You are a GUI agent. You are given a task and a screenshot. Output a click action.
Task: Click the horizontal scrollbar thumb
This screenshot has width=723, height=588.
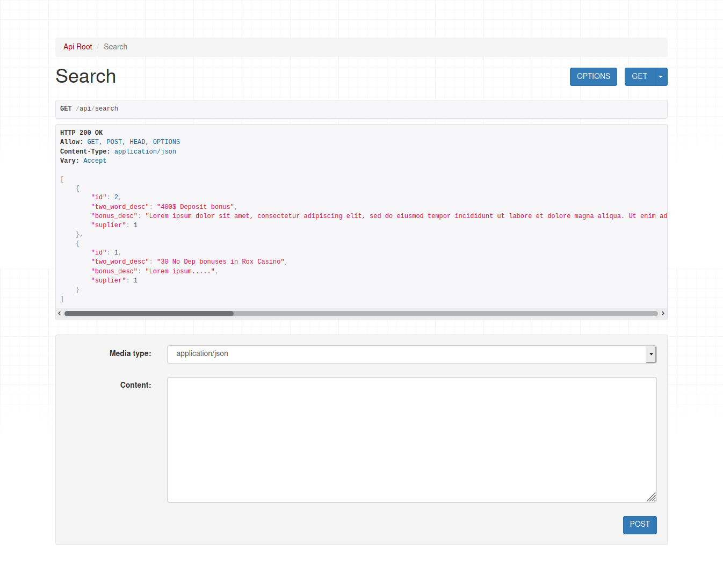coord(149,314)
